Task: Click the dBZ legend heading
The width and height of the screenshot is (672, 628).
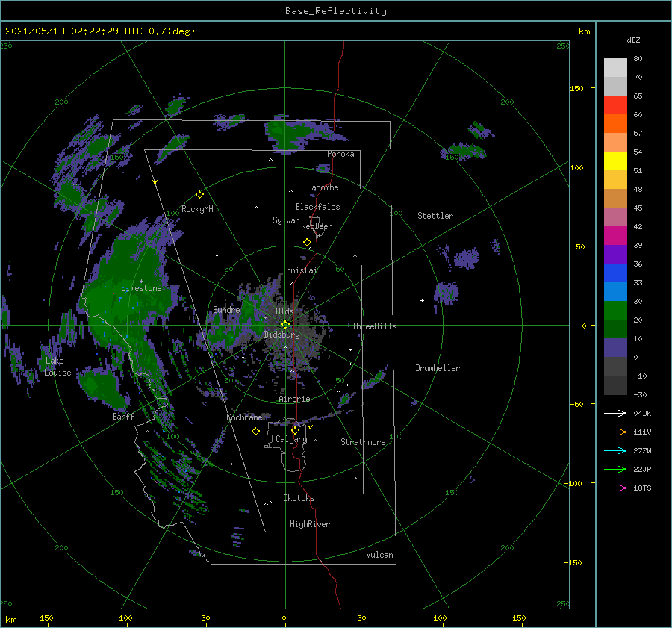Action: [x=633, y=40]
